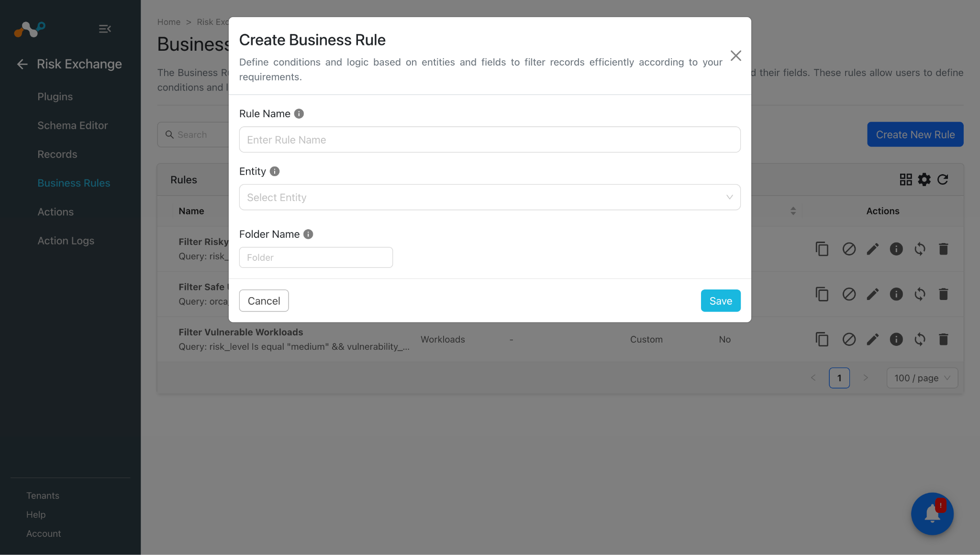Copy the Filter Vulnerable Workloads rule
This screenshot has width=980, height=555.
[x=822, y=339]
